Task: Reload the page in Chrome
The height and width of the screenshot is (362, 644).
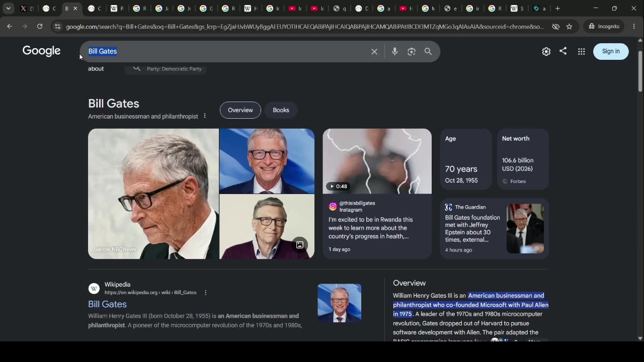Action: [40, 26]
